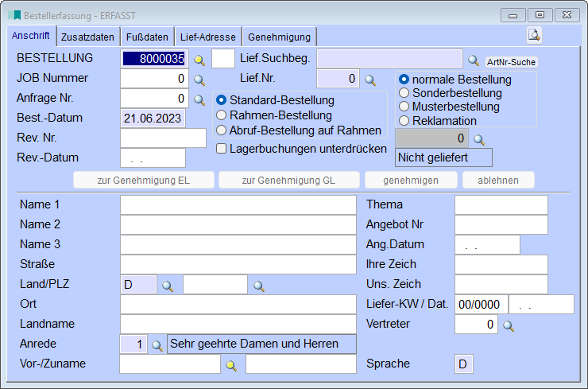Image resolution: width=588 pixels, height=389 pixels.
Task: Click zur Genehmigung GL button
Action: coord(288,181)
